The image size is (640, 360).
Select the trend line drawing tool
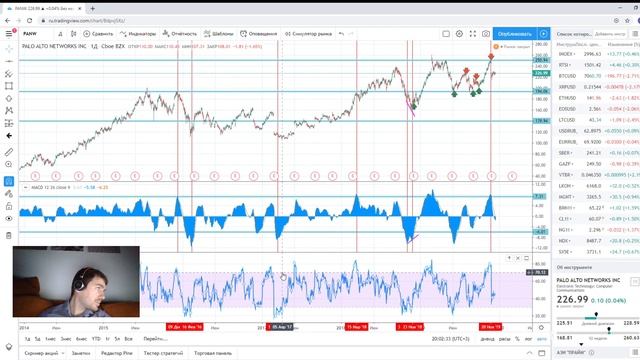click(x=9, y=61)
